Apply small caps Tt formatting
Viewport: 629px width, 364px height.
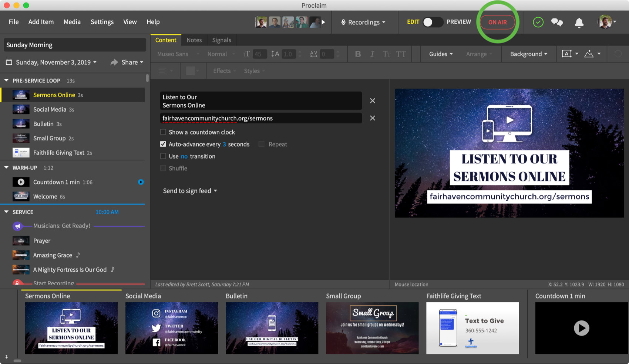(387, 54)
